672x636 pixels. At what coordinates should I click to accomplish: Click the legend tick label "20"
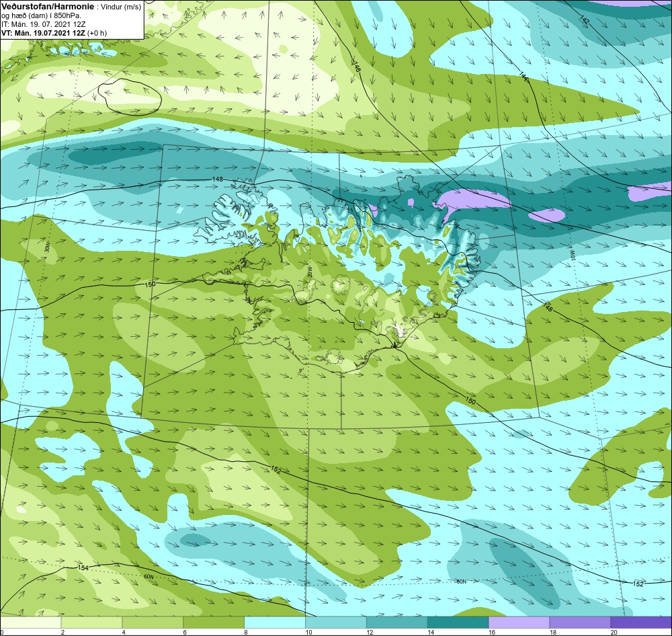pyautogui.click(x=614, y=632)
